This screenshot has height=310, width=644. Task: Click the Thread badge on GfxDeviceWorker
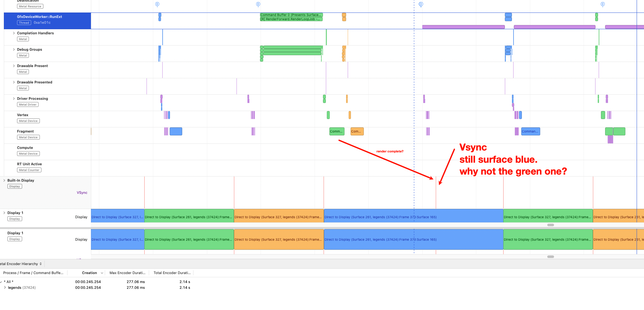(x=24, y=23)
